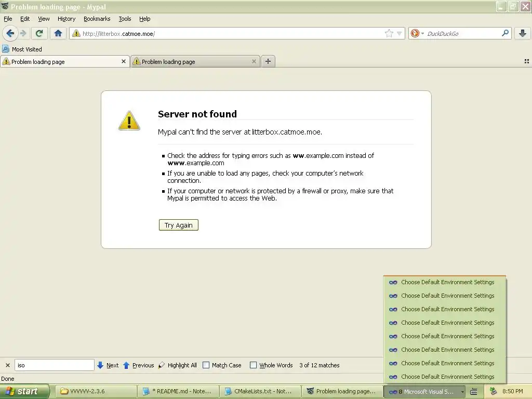Open the File menu
The width and height of the screenshot is (532, 399).
point(8,19)
